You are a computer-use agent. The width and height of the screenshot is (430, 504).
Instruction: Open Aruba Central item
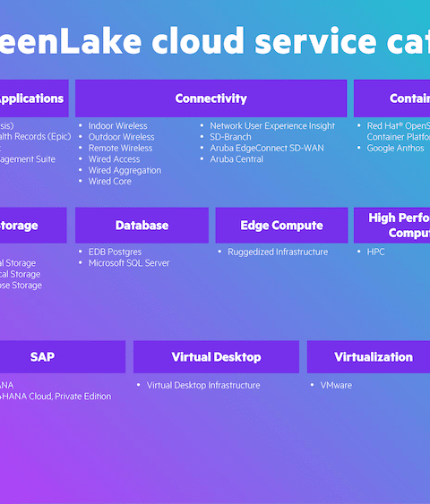(x=236, y=159)
